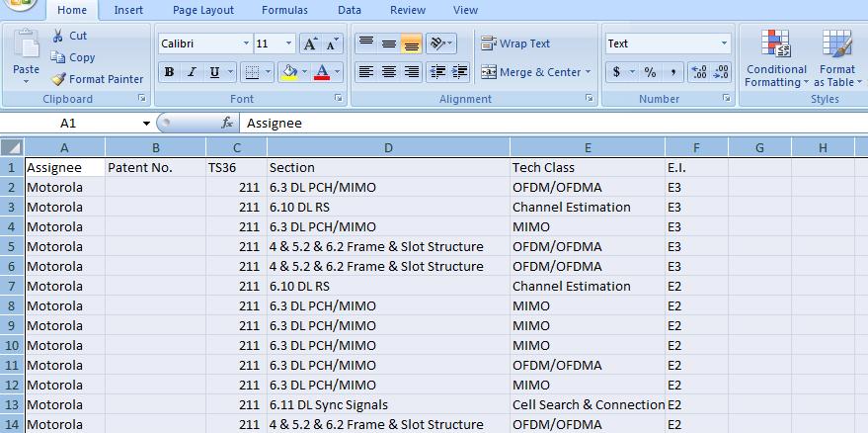Click Merge & Center button
The width and height of the screenshot is (868, 433).
point(530,72)
